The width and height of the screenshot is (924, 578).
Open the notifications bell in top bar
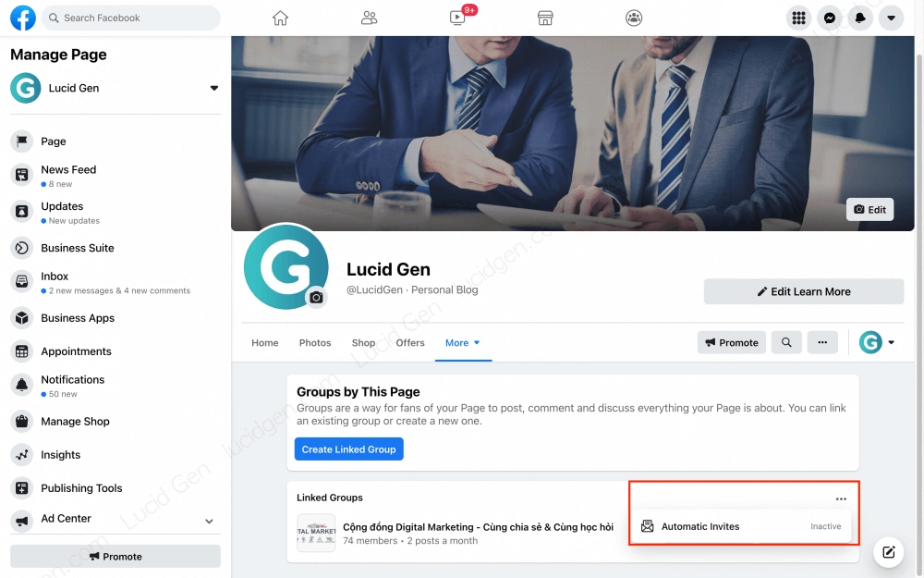860,18
